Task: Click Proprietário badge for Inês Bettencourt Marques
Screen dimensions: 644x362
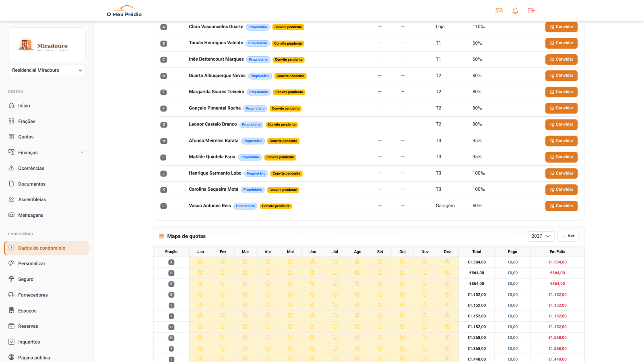Action: coord(258,60)
